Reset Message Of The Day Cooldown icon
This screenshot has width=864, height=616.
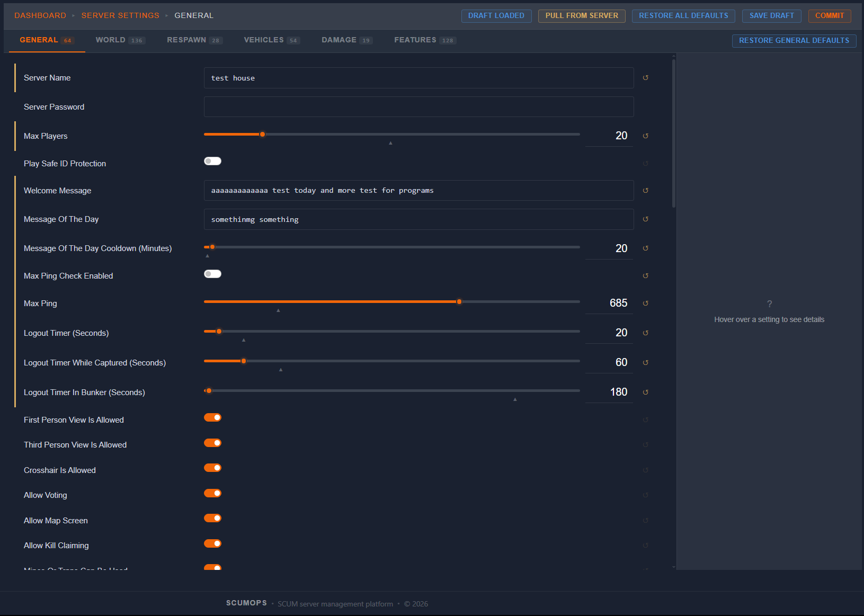(645, 248)
